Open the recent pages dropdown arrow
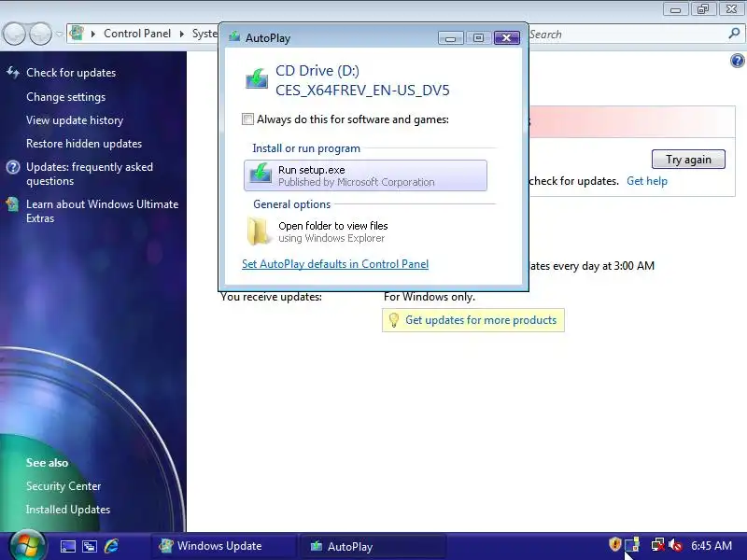The image size is (747, 560). click(59, 34)
